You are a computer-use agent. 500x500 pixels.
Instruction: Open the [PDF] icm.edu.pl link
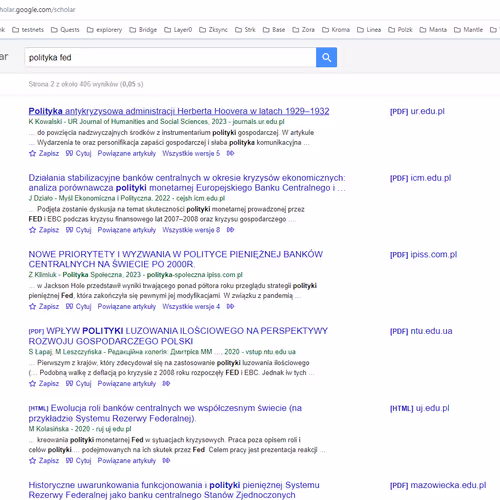[x=420, y=178]
